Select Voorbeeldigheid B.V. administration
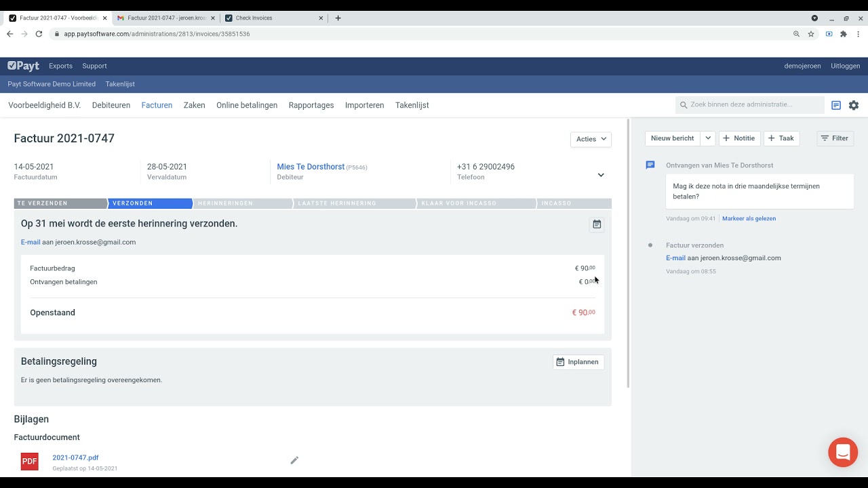 tap(44, 105)
